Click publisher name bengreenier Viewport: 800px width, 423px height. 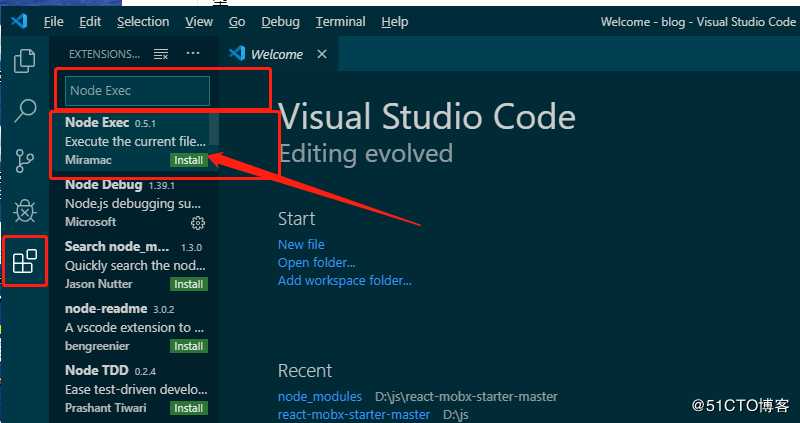coord(97,346)
